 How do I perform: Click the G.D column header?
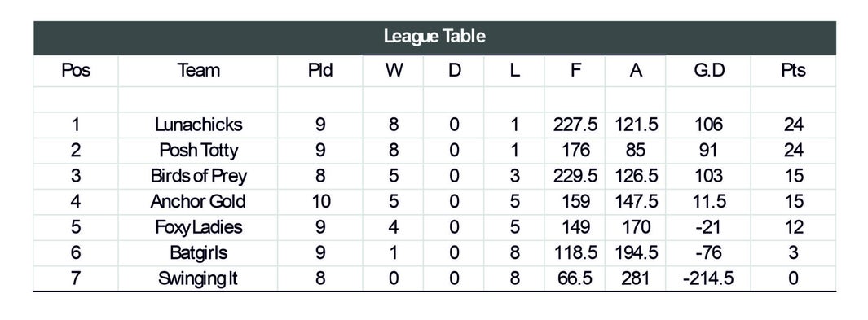click(x=708, y=71)
